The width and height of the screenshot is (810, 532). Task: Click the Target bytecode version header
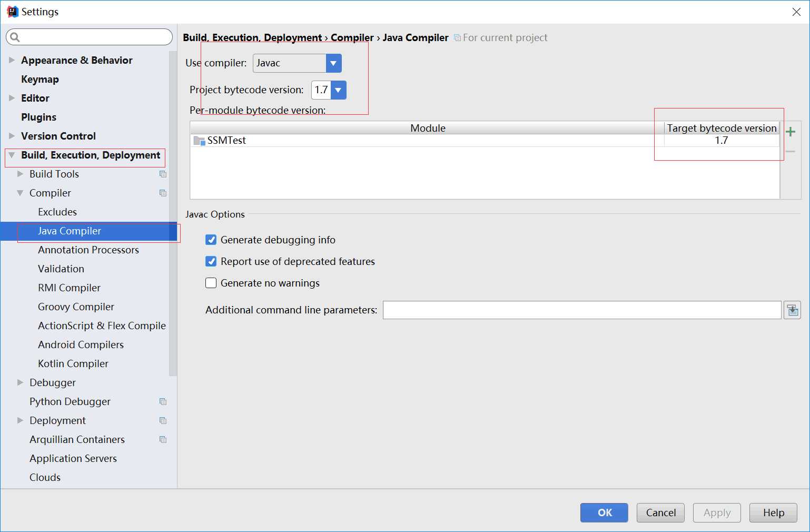click(x=722, y=128)
